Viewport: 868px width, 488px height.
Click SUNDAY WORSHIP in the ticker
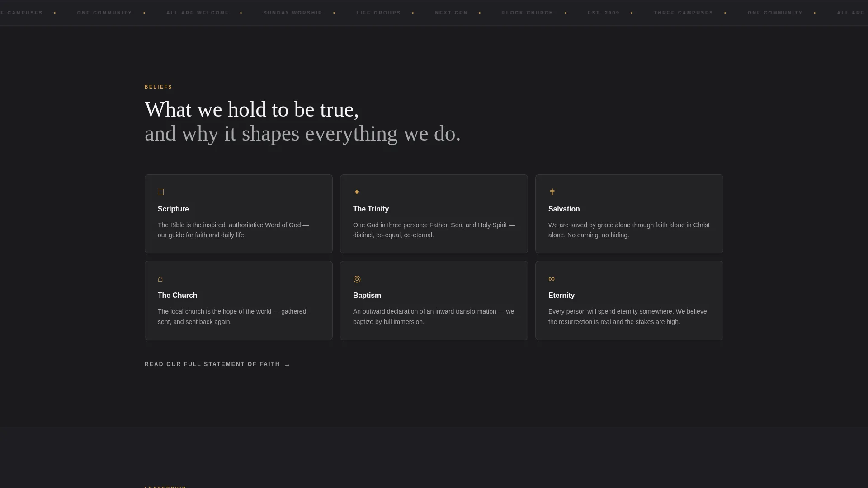[x=292, y=13]
